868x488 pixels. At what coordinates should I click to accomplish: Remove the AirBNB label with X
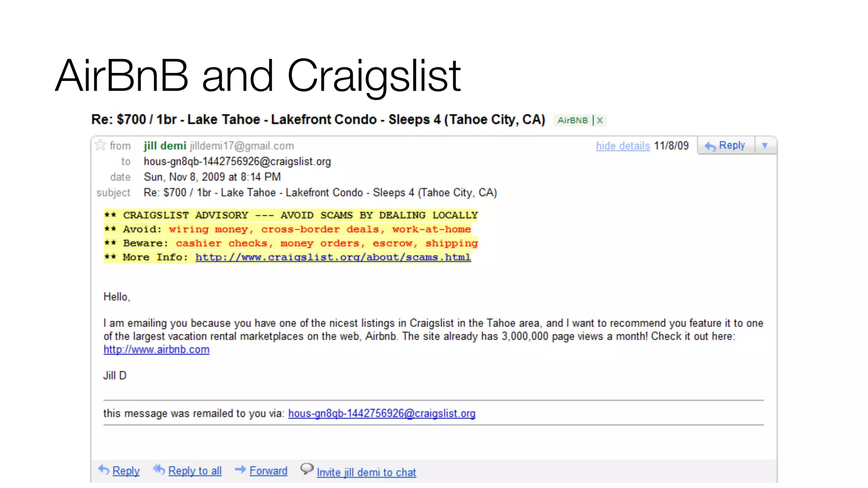(600, 120)
